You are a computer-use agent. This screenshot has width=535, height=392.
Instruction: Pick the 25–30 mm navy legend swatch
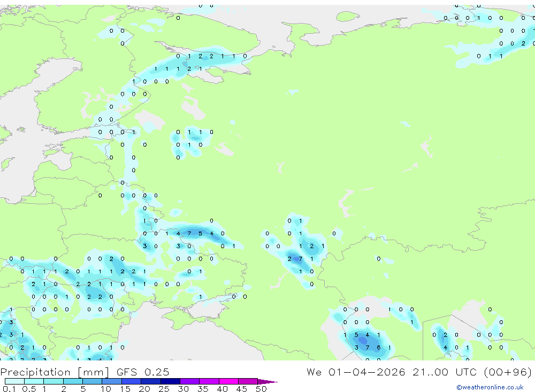tap(170, 381)
